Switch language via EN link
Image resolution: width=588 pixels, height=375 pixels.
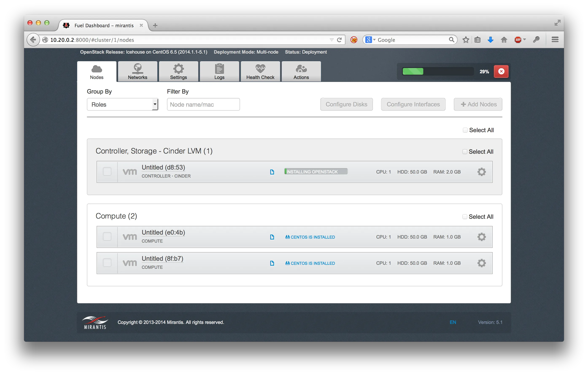click(453, 322)
